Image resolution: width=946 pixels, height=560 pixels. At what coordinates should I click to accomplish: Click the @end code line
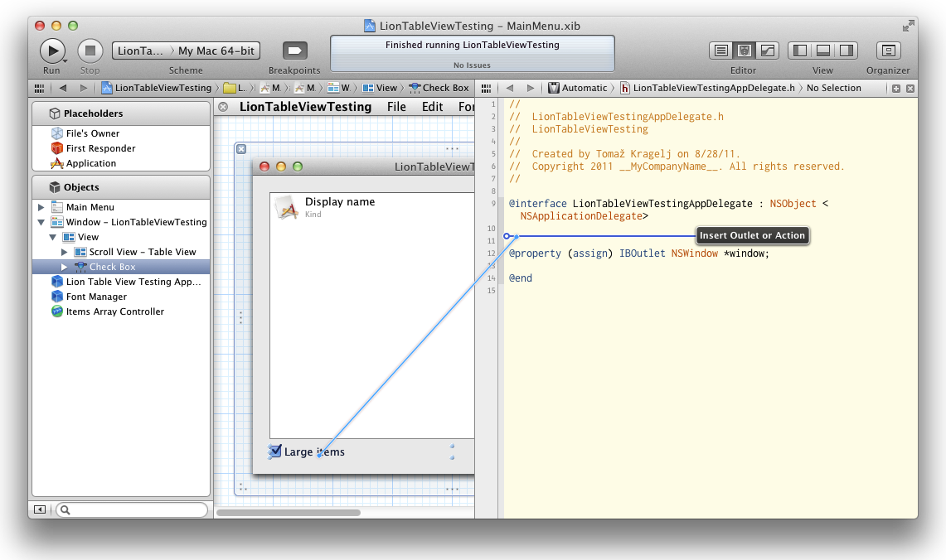click(x=520, y=278)
